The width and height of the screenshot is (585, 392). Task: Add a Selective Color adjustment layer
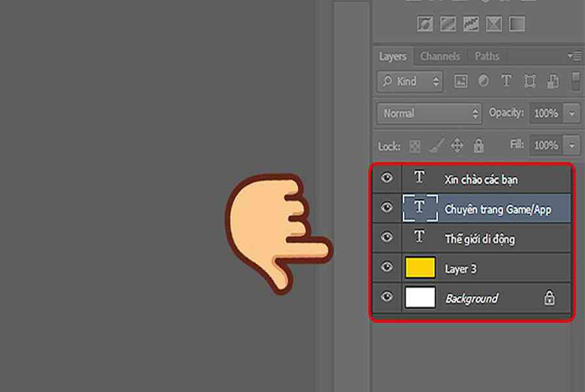[x=493, y=24]
